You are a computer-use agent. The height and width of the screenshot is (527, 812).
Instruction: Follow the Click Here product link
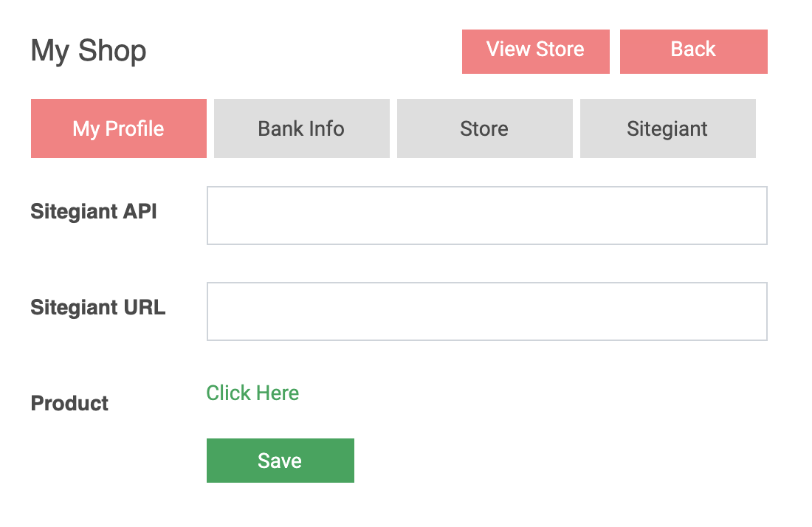(252, 393)
